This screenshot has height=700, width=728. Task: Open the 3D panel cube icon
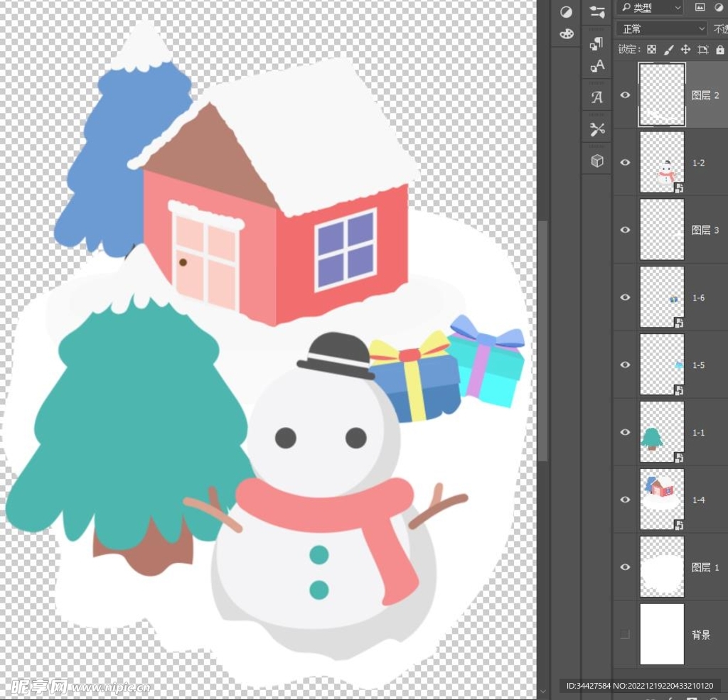pyautogui.click(x=597, y=161)
